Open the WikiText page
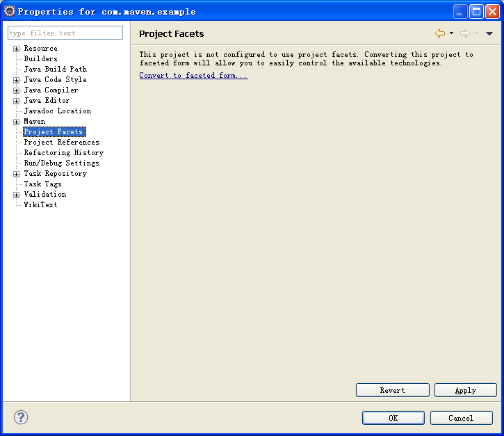Screen dimensions: 504x436 point(41,205)
